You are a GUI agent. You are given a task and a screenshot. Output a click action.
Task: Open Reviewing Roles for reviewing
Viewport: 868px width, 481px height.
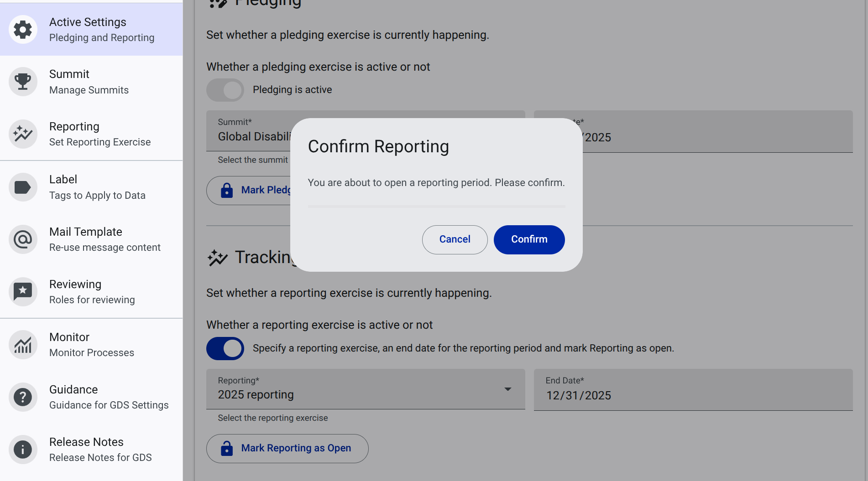pyautogui.click(x=91, y=292)
